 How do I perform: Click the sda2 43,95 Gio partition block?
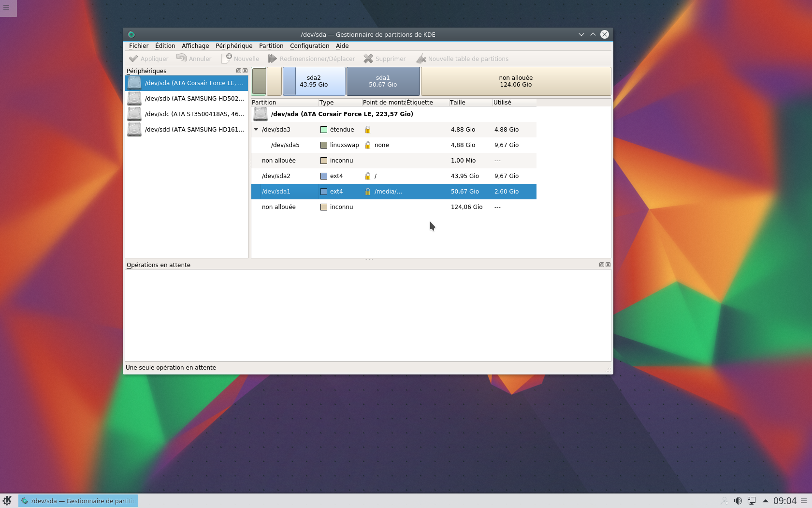(314, 81)
